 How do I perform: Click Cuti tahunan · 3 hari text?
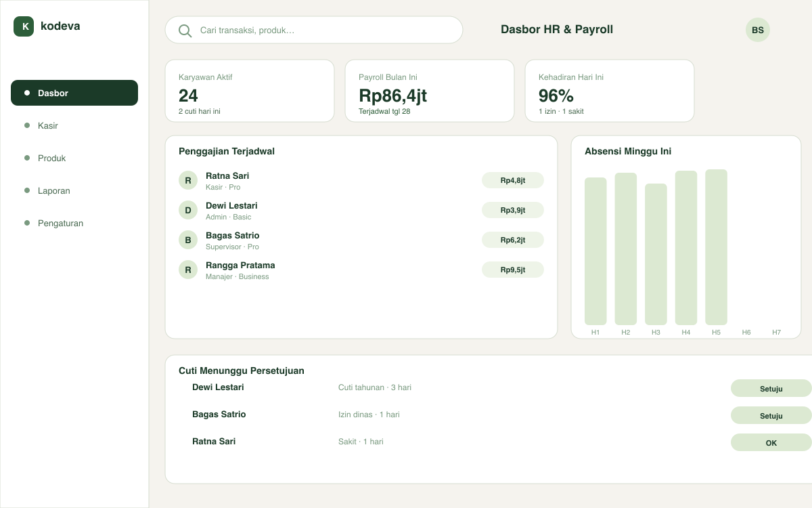click(x=375, y=387)
